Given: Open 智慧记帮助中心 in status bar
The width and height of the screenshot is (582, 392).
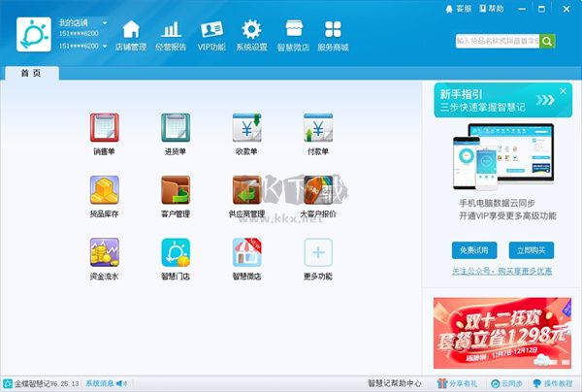Looking at the screenshot, I should point(394,383).
